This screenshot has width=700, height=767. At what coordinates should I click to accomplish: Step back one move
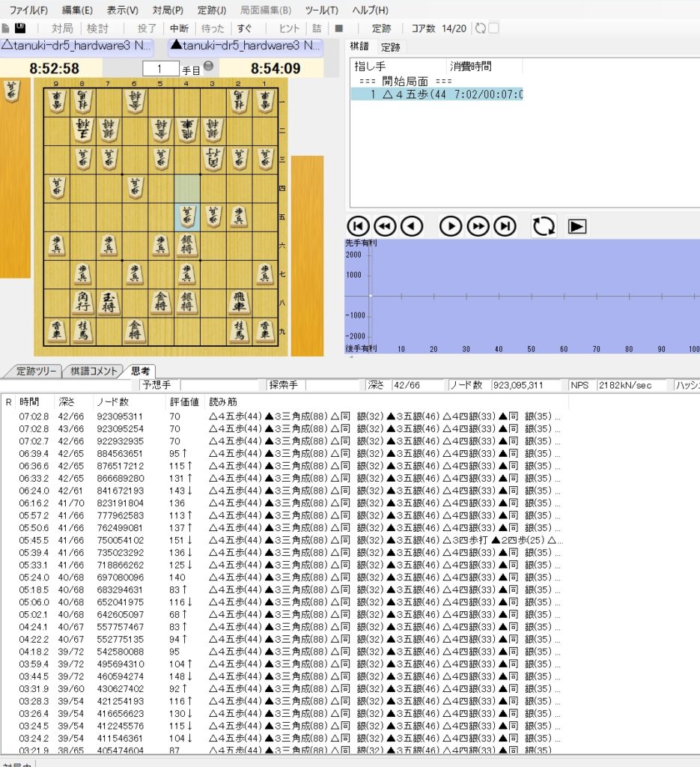coord(410,225)
